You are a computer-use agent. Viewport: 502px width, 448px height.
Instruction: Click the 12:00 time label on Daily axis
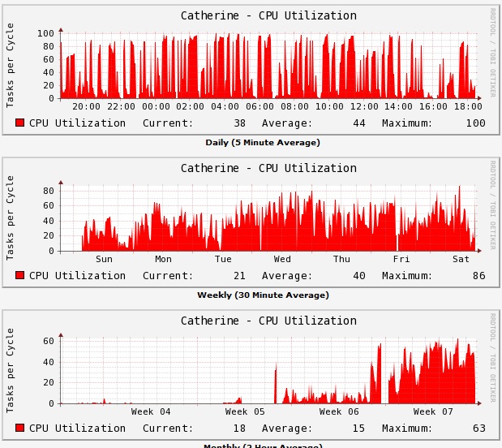364,106
